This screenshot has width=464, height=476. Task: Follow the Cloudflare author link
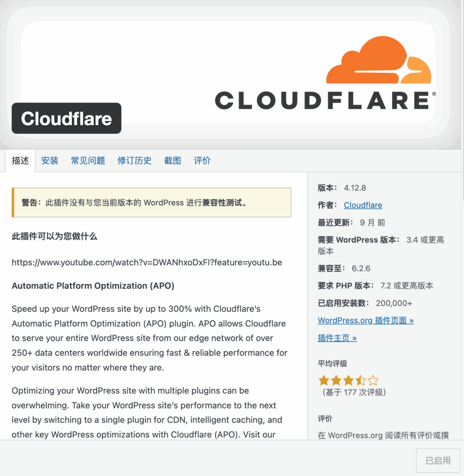(363, 205)
